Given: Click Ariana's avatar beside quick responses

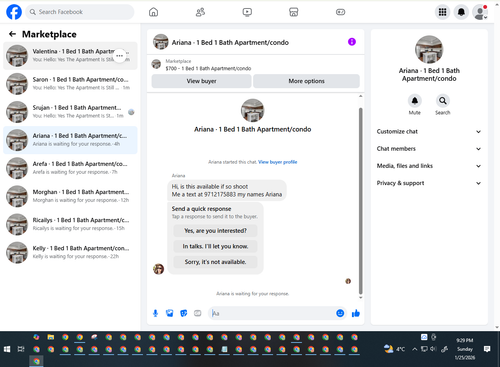Looking at the screenshot, I should click(158, 269).
